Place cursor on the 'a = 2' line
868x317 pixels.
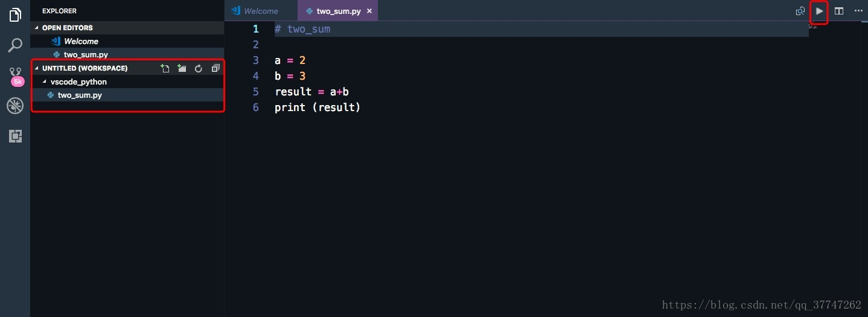[x=290, y=60]
